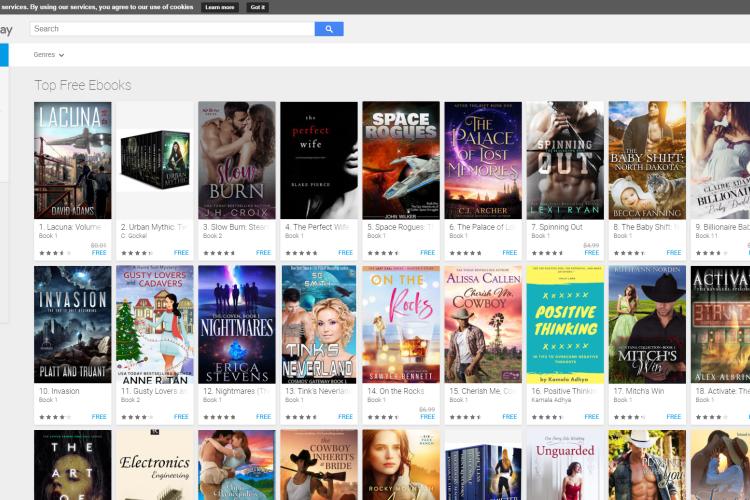Open the Tink's Neverland book cover
The height and width of the screenshot is (500, 750).
tap(319, 324)
